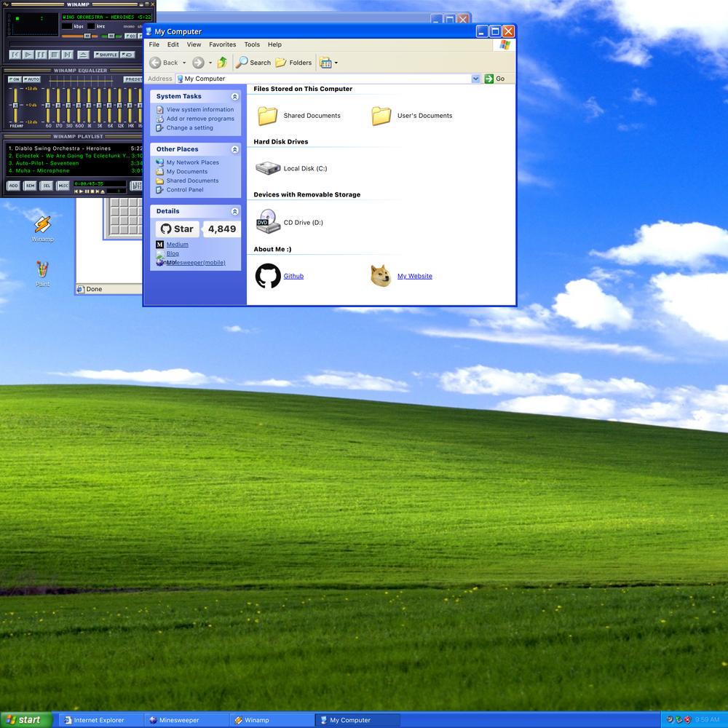
Task: Select the Winamp desktop shortcut
Action: (x=43, y=229)
